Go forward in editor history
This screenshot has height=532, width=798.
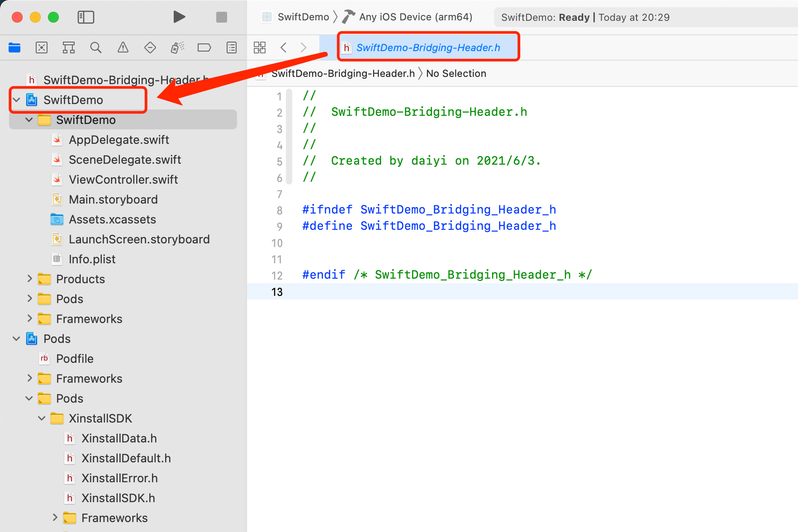[304, 47]
